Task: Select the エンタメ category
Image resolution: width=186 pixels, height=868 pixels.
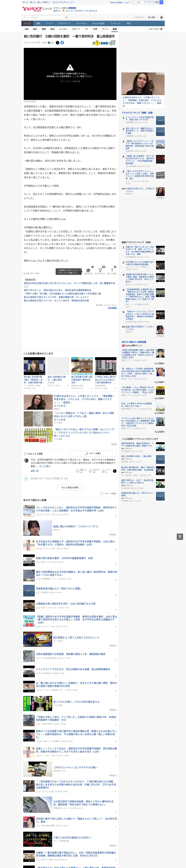Action: click(x=63, y=29)
